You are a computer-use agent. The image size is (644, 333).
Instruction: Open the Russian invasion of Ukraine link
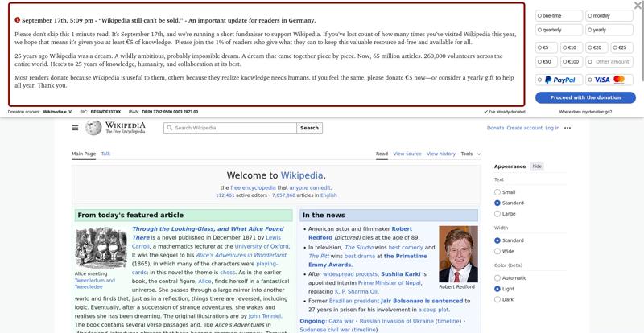click(396, 321)
